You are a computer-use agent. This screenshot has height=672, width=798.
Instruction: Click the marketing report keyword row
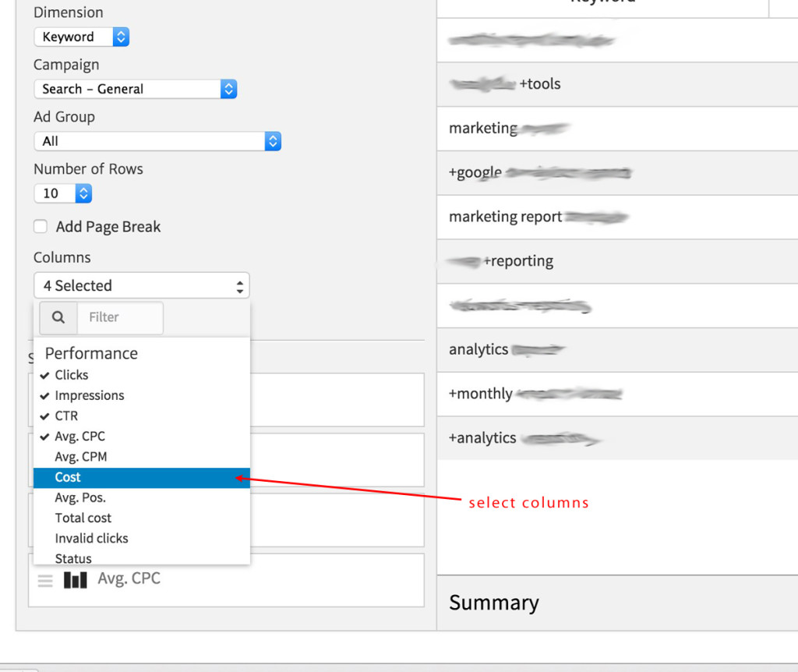[538, 217]
